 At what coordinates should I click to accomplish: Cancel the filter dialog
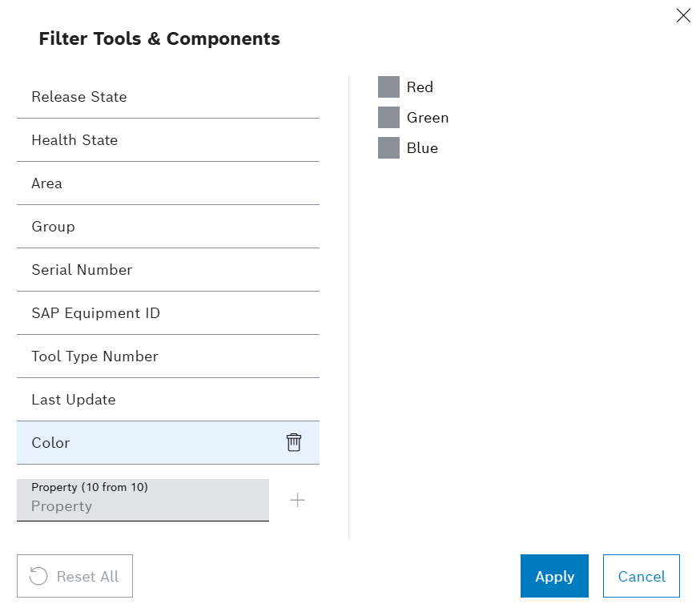tap(641, 576)
